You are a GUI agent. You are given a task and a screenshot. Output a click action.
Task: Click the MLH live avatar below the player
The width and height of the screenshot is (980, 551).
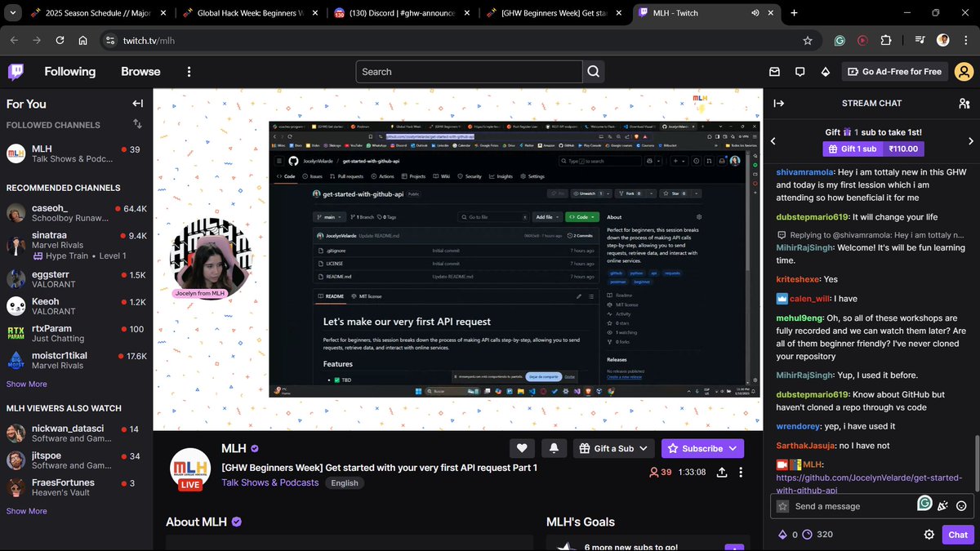click(x=190, y=469)
